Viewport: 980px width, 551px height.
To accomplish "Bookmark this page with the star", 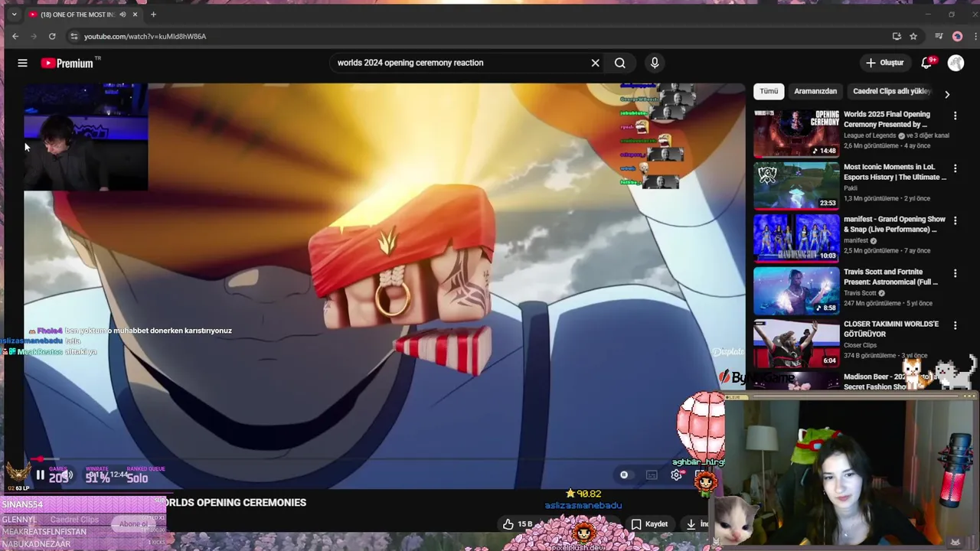I will (913, 36).
